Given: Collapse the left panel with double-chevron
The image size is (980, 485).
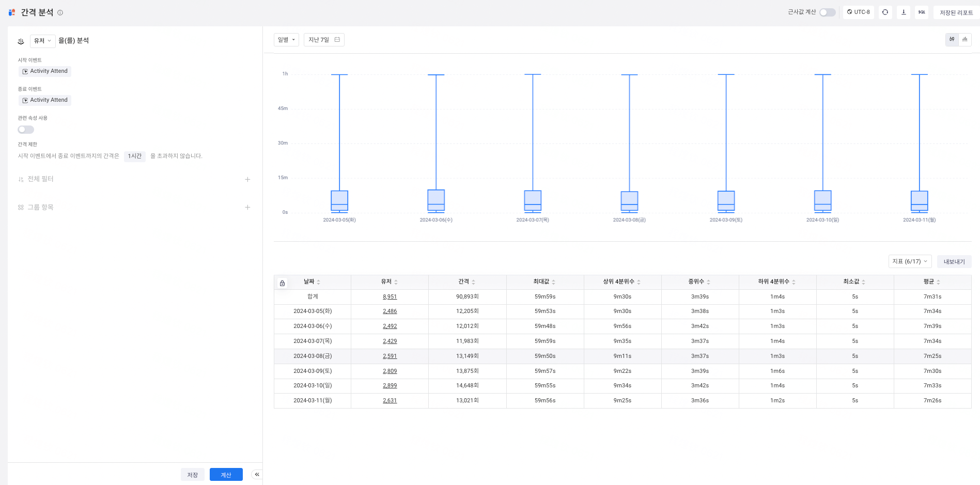Looking at the screenshot, I should (x=257, y=475).
